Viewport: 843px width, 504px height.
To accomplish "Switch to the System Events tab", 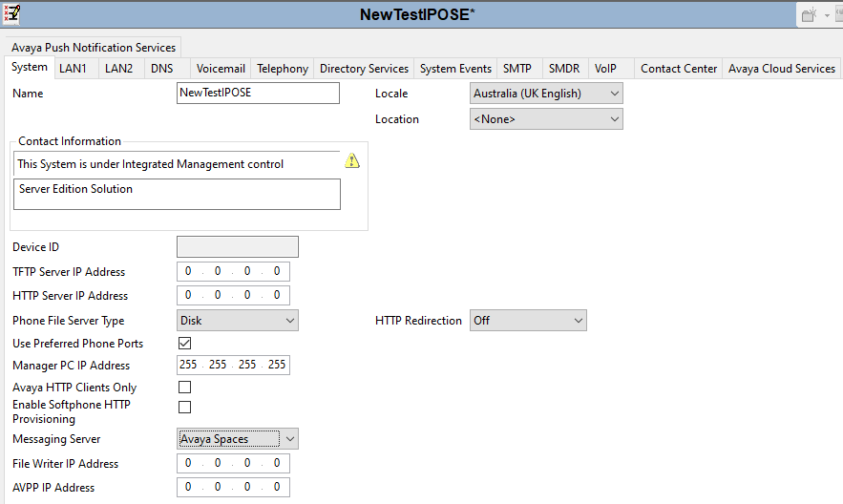I will tap(455, 69).
